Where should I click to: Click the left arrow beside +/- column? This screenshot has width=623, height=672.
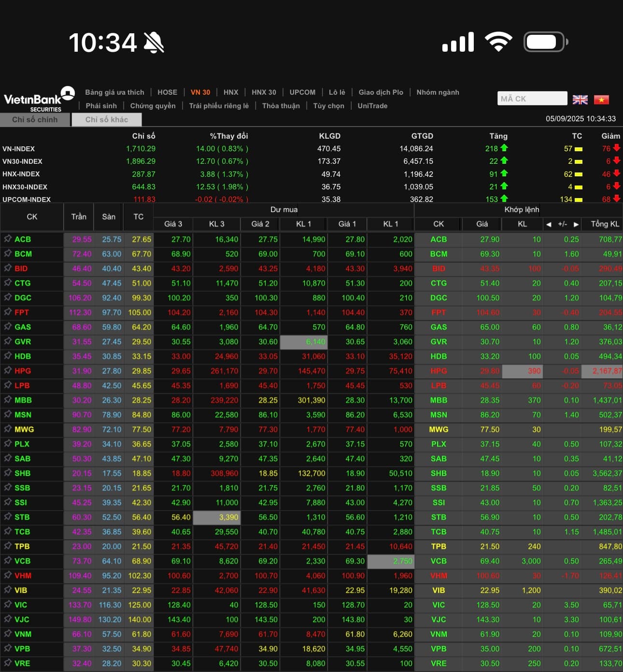[548, 224]
